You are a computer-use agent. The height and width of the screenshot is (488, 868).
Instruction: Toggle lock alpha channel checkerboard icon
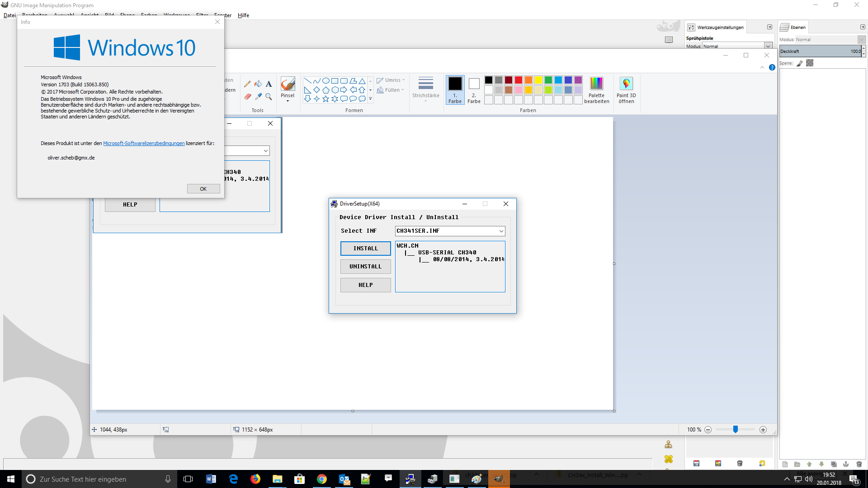pyautogui.click(x=810, y=63)
